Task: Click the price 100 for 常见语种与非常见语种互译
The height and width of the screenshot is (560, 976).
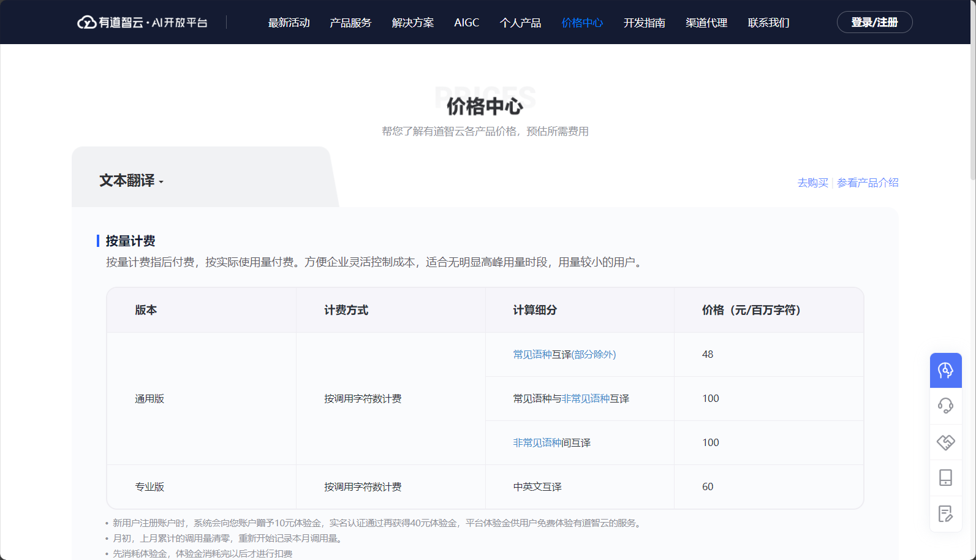Action: [711, 399]
